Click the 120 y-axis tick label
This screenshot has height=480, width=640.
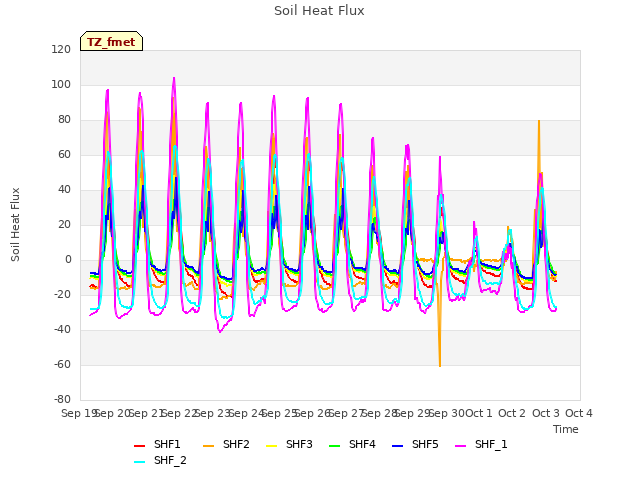pyautogui.click(x=61, y=49)
